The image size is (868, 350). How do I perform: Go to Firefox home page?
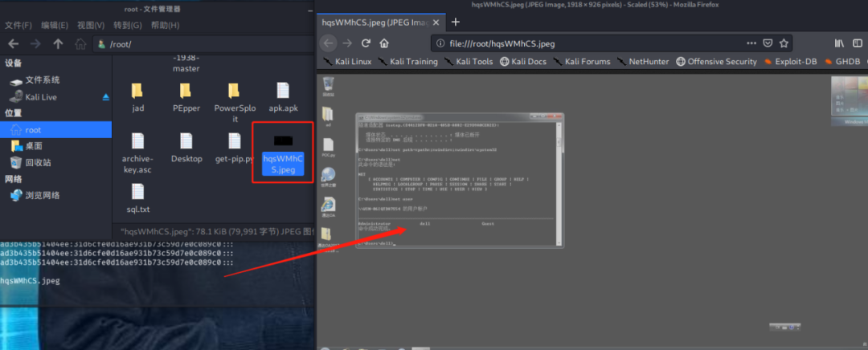coord(384,43)
